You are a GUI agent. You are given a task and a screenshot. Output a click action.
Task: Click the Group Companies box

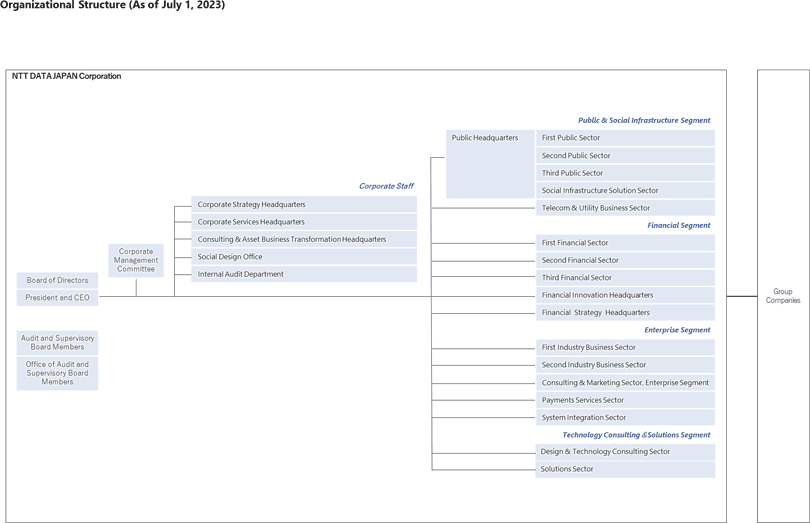(783, 296)
